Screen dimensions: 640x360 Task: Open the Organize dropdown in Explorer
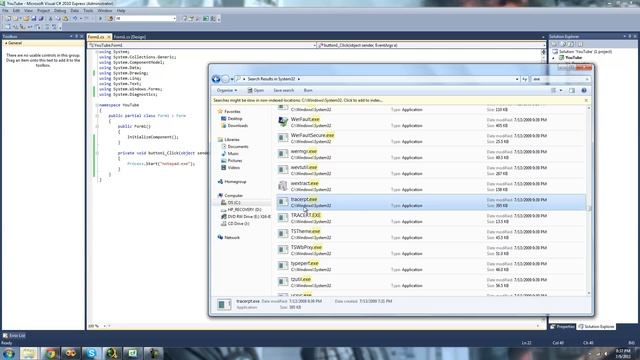pos(227,90)
